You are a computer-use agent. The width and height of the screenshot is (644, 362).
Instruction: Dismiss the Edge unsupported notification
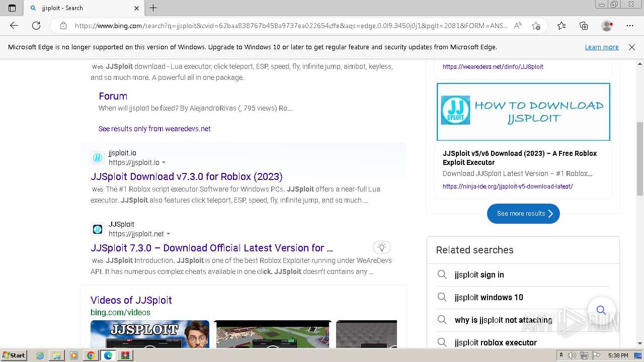pyautogui.click(x=632, y=47)
